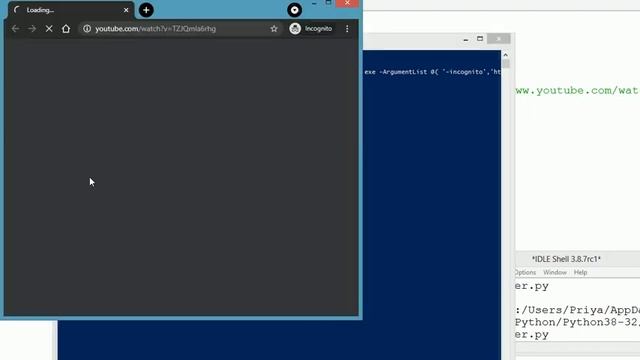Bookmark this page with the star icon
The width and height of the screenshot is (640, 360).
tap(274, 29)
